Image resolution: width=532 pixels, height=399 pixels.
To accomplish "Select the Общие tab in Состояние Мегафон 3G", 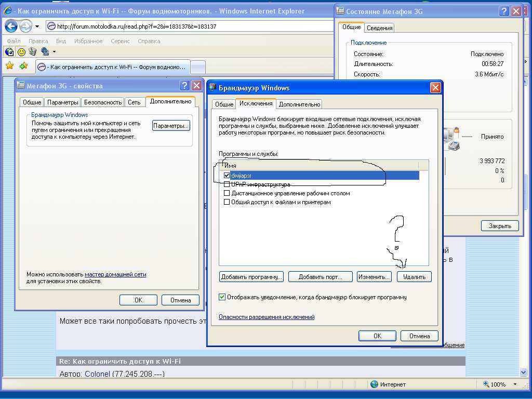I will [351, 27].
